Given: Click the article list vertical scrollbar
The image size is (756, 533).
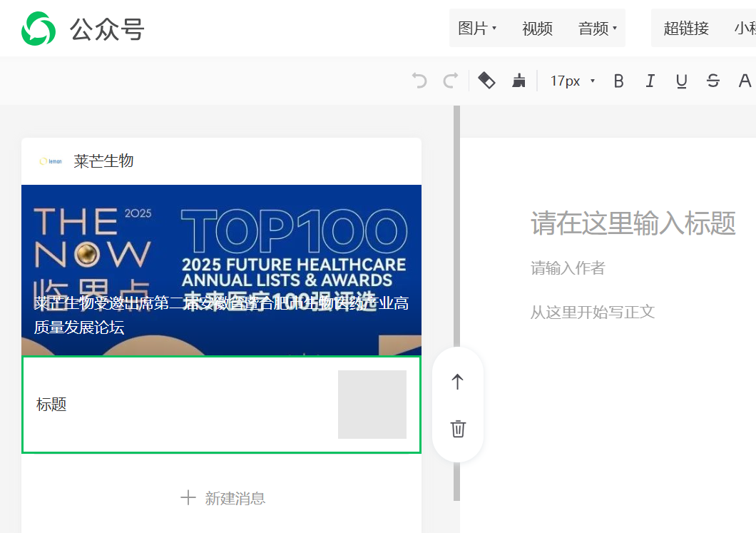Looking at the screenshot, I should 456,303.
